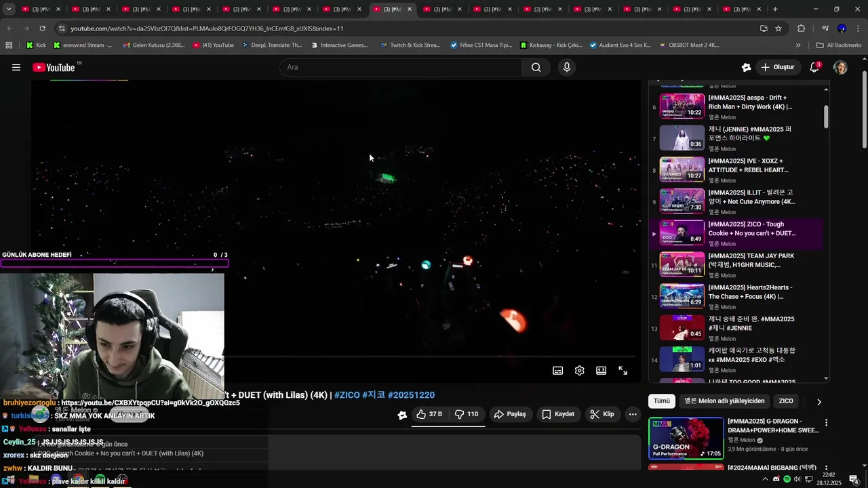The height and width of the screenshot is (488, 868).
Task: Open Discord from the system tray
Action: coord(776,479)
